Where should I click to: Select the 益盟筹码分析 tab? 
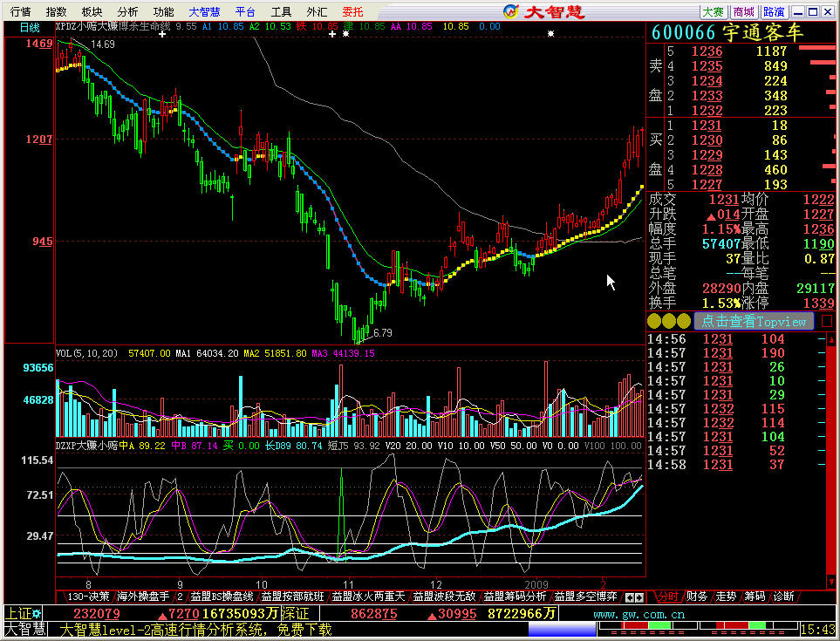tap(515, 596)
